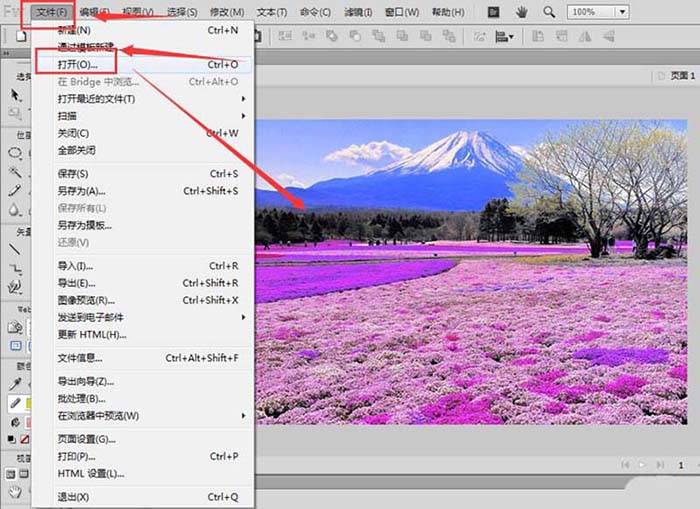Select the Hand tool in the top bar
The height and width of the screenshot is (509, 700).
pos(521,12)
